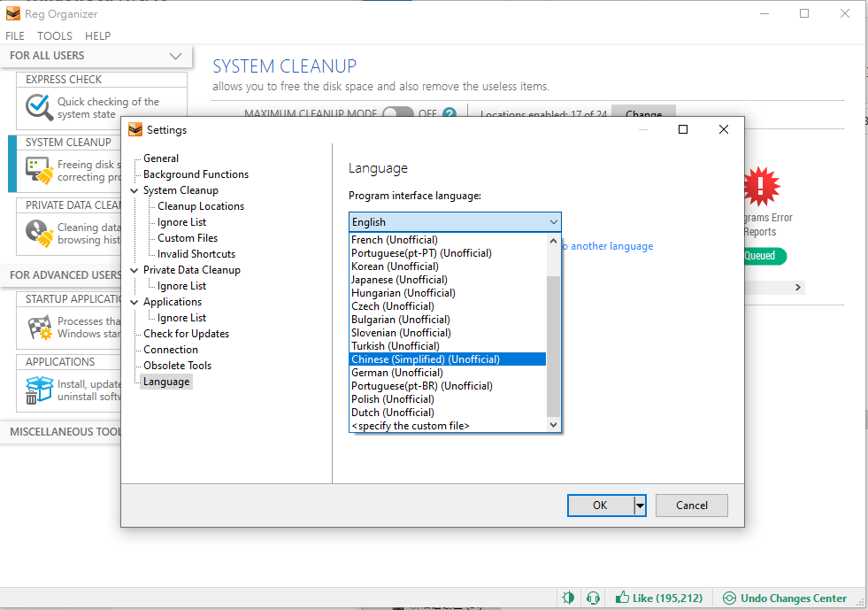
Task: Click the OK button split dropdown arrow
Action: click(641, 506)
